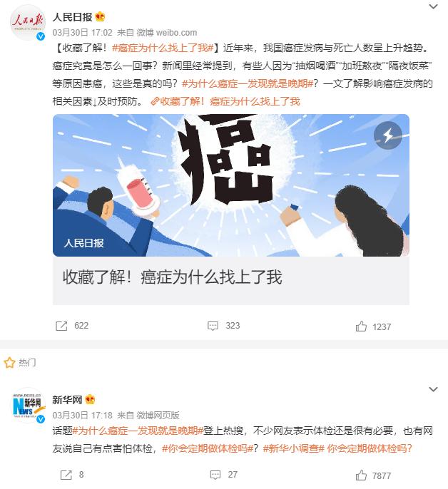This screenshot has width=448, height=489.
Task: Click the repost icon showing 622
Action: click(61, 326)
